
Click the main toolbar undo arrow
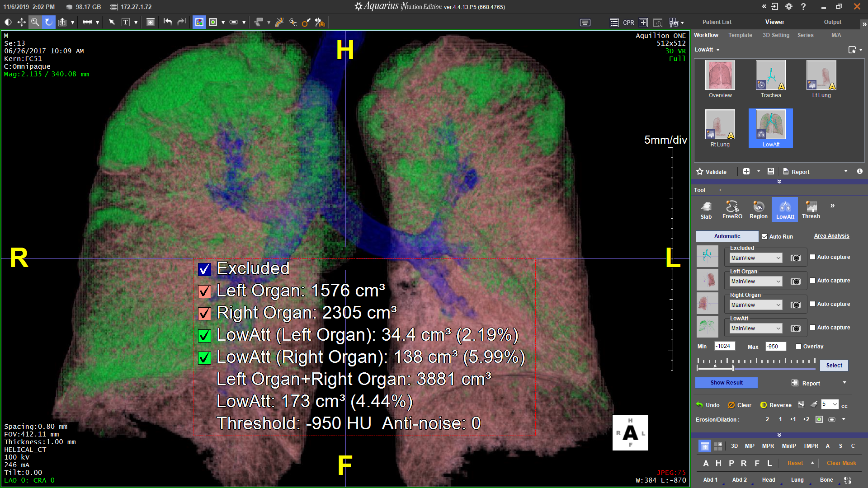pos(168,22)
